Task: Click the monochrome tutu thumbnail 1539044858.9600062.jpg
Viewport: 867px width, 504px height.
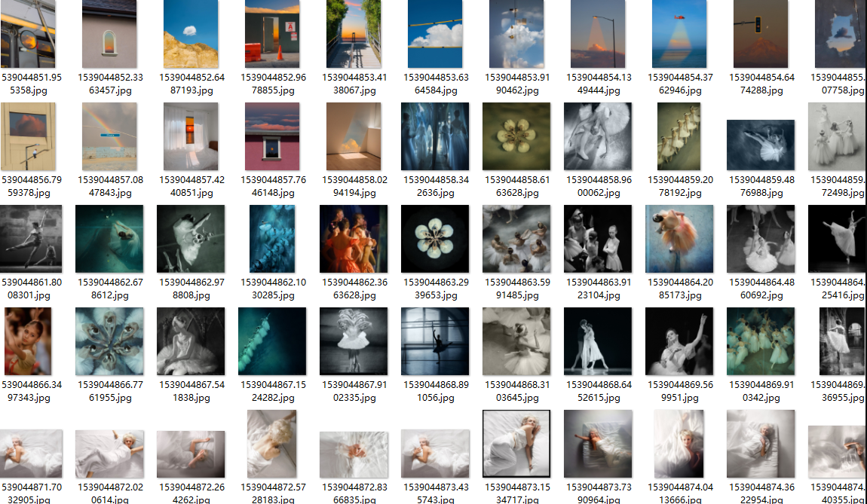Action: pos(598,136)
